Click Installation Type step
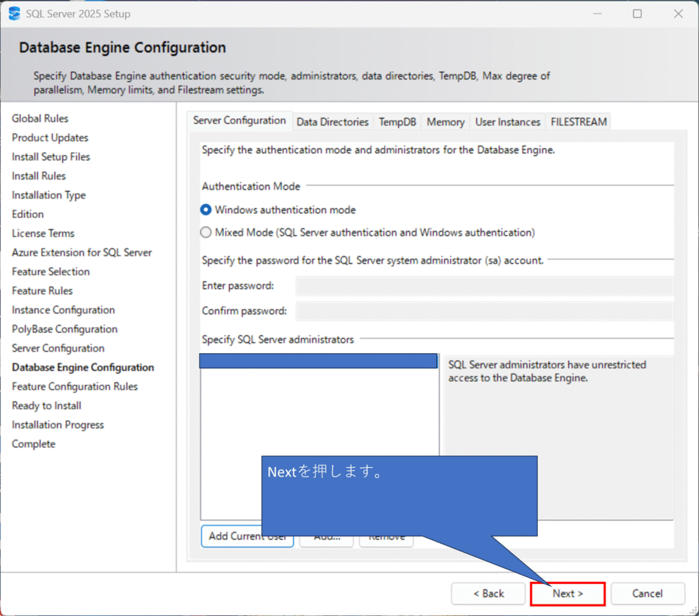699x616 pixels. click(48, 195)
